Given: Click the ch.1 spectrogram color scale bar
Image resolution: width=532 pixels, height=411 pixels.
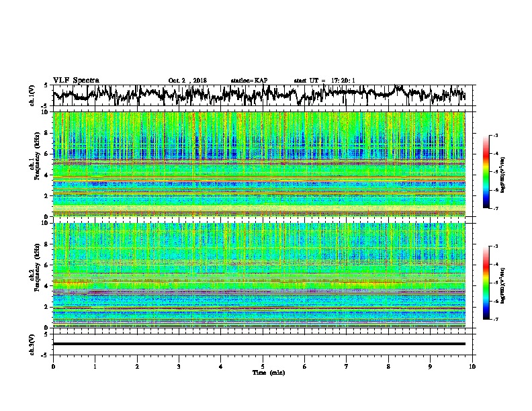Looking at the screenshot, I should [x=486, y=172].
